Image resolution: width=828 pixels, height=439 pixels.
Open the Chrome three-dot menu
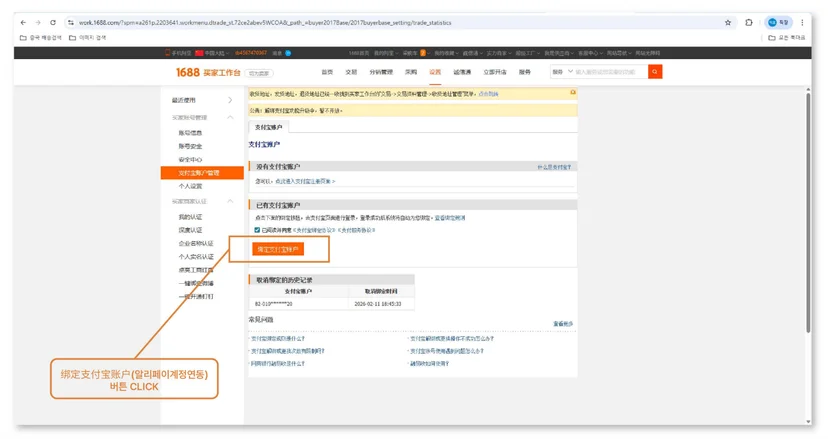802,23
